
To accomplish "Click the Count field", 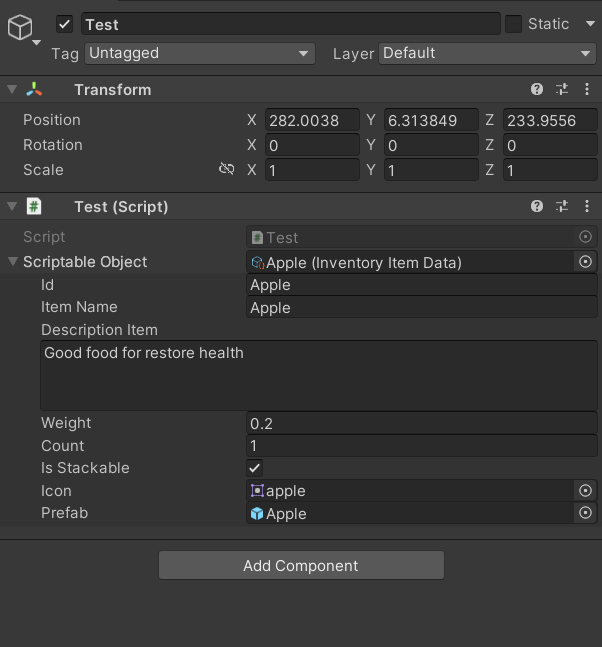I will point(422,446).
